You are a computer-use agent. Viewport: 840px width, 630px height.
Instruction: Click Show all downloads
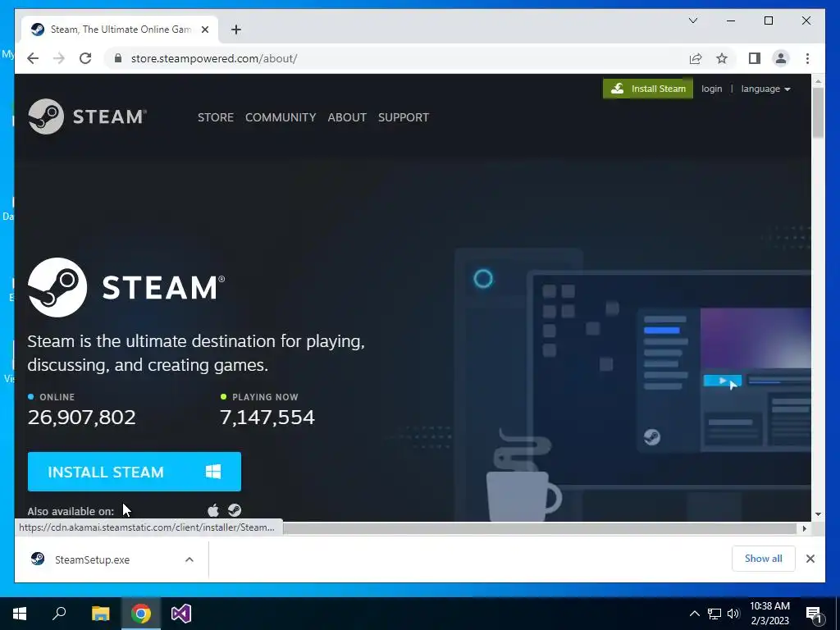[x=764, y=559]
